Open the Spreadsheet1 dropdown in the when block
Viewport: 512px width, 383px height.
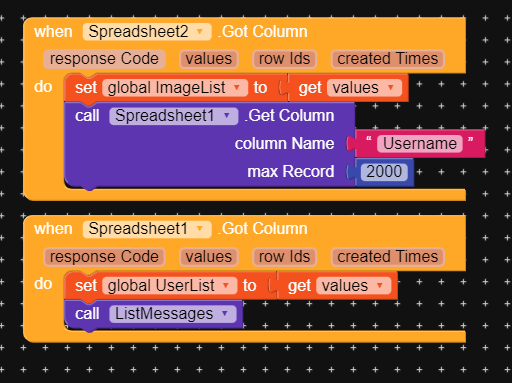coord(147,229)
